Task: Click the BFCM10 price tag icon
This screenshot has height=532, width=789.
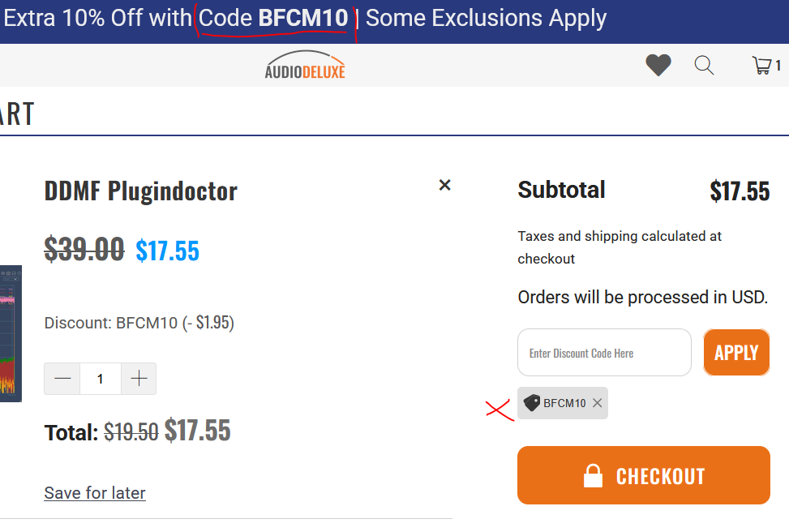Action: coord(532,403)
